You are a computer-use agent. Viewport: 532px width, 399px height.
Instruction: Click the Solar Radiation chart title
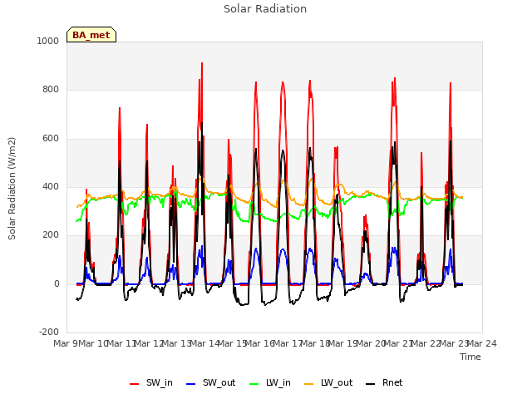tap(265, 9)
